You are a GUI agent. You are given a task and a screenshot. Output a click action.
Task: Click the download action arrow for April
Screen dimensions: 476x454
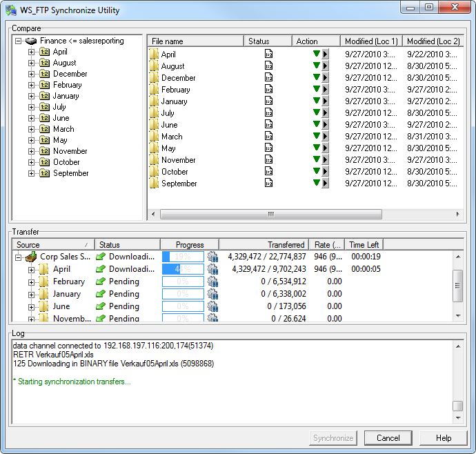coord(317,54)
